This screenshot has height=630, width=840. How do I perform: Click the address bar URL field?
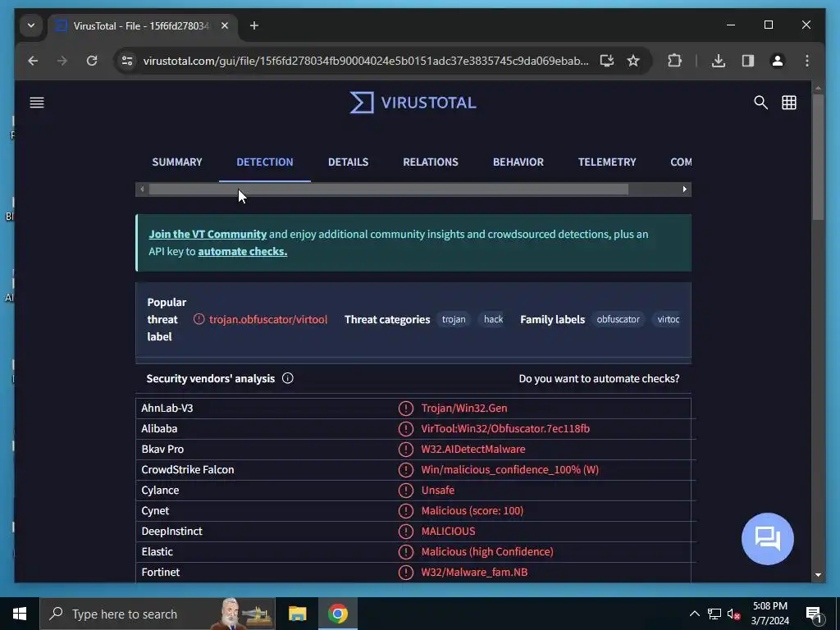coord(366,61)
